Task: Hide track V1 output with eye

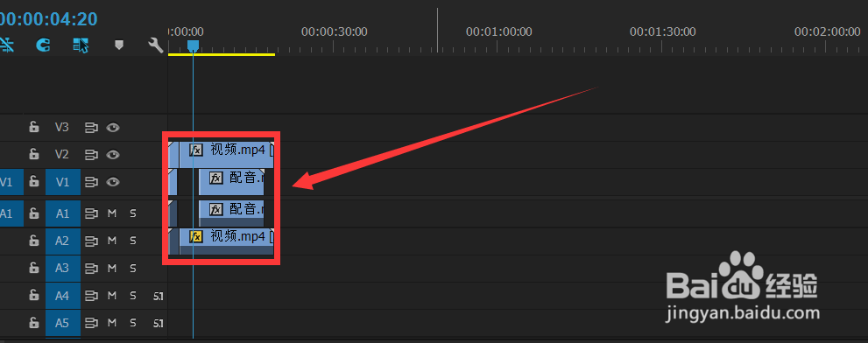Action: [113, 181]
